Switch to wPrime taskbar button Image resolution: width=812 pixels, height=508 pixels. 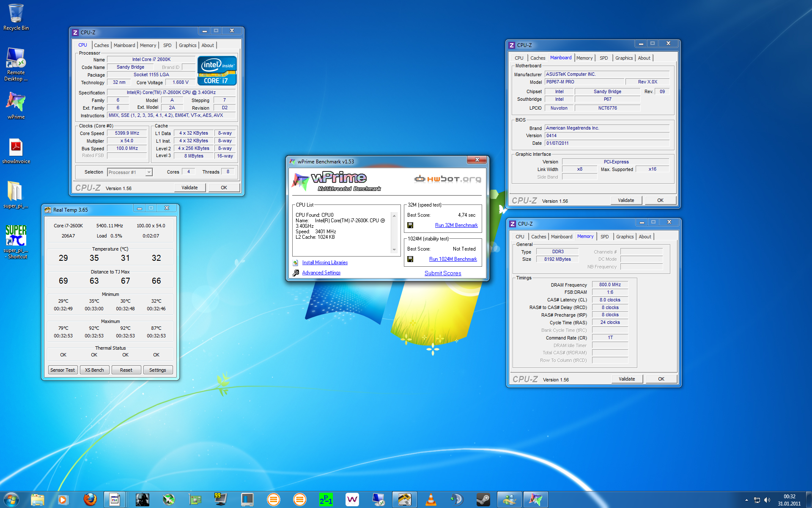tap(535, 500)
